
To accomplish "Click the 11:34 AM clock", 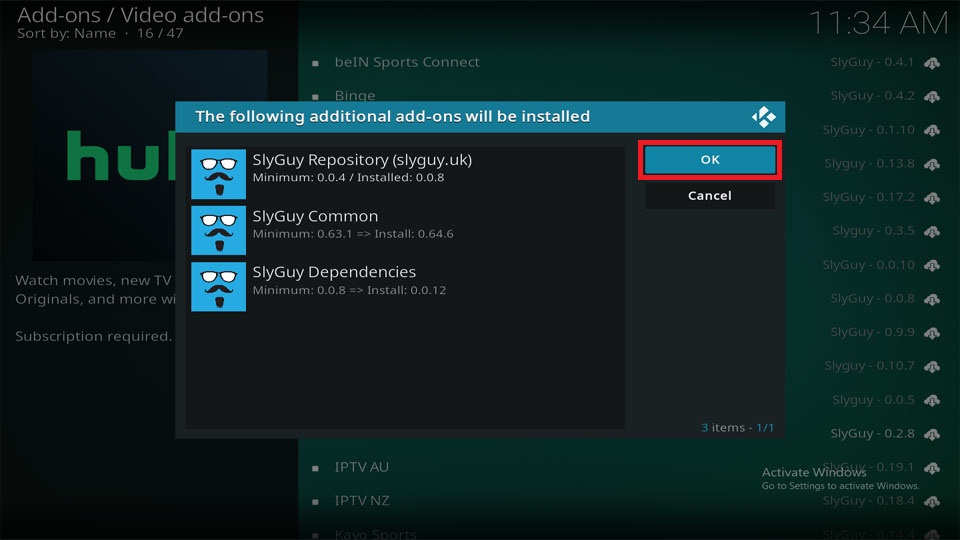I will coord(878,23).
